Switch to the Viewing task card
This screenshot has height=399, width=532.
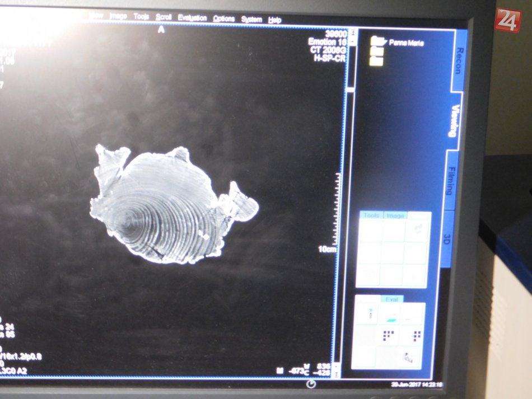click(x=455, y=121)
